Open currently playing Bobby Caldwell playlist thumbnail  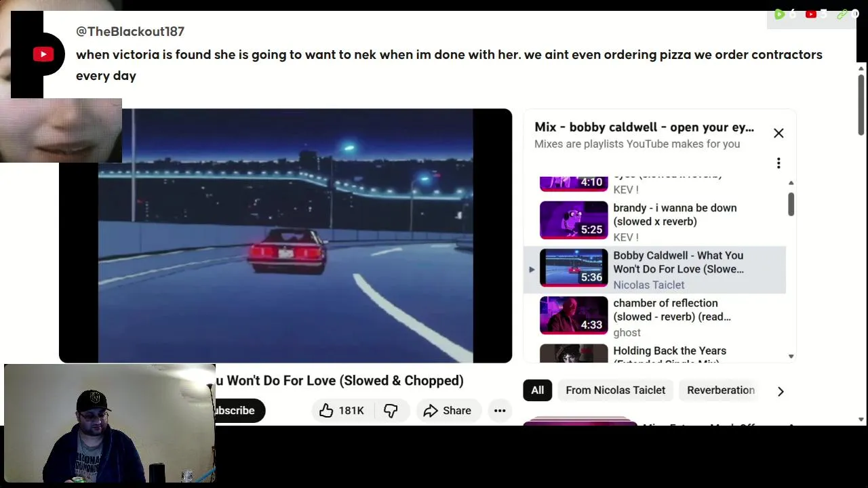click(x=574, y=268)
